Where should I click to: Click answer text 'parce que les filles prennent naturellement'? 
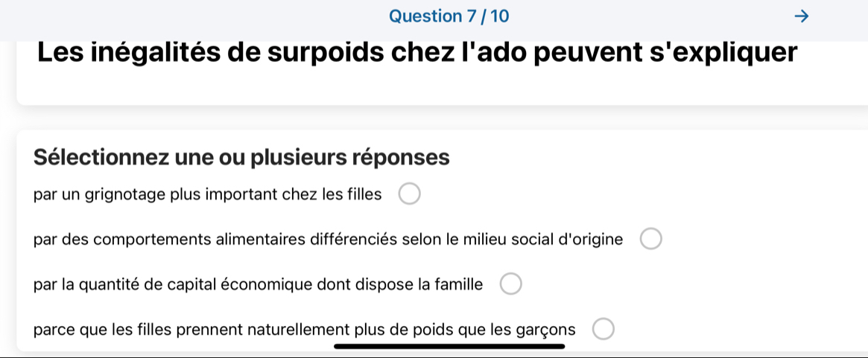304,329
